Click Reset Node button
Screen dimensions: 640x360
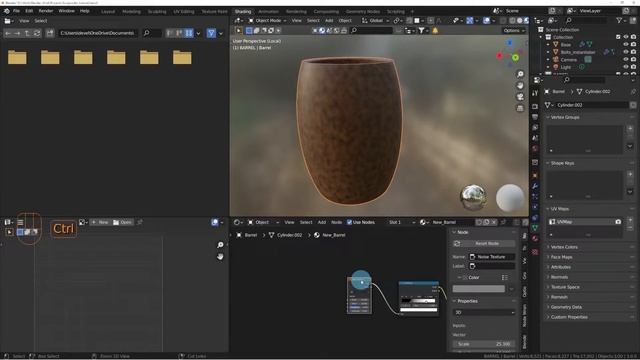point(484,243)
